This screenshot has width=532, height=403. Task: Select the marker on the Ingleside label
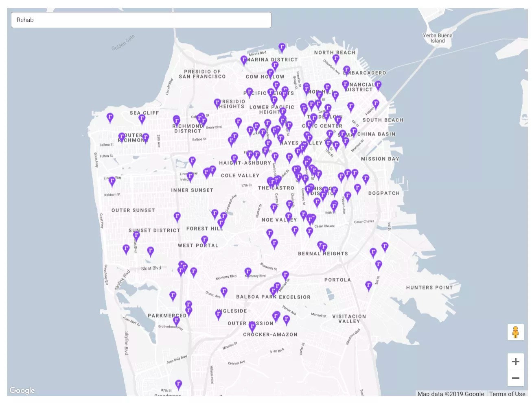(x=219, y=314)
